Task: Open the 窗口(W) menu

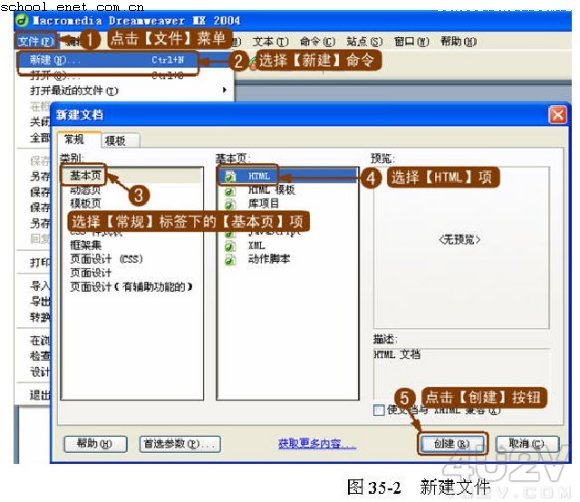Action: click(x=411, y=41)
